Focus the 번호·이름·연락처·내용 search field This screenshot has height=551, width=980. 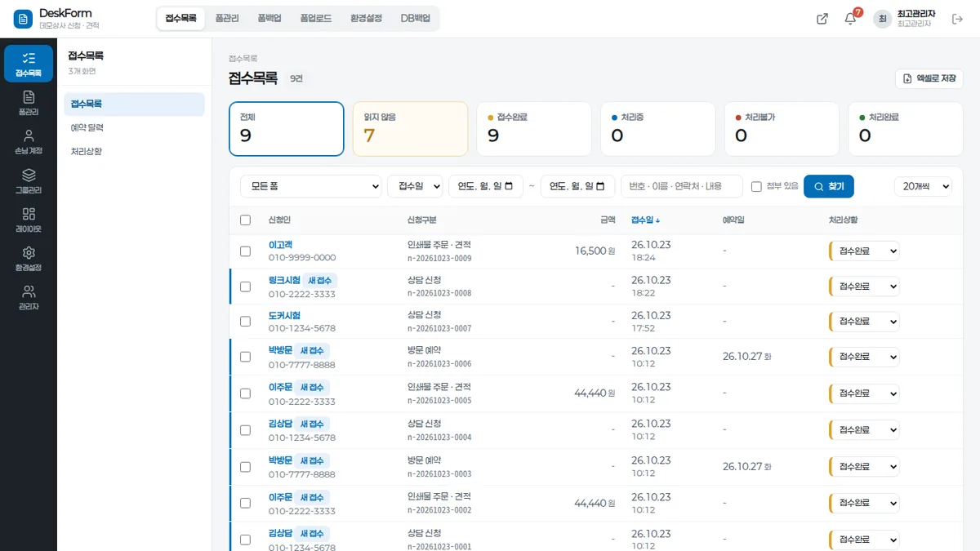pos(682,186)
